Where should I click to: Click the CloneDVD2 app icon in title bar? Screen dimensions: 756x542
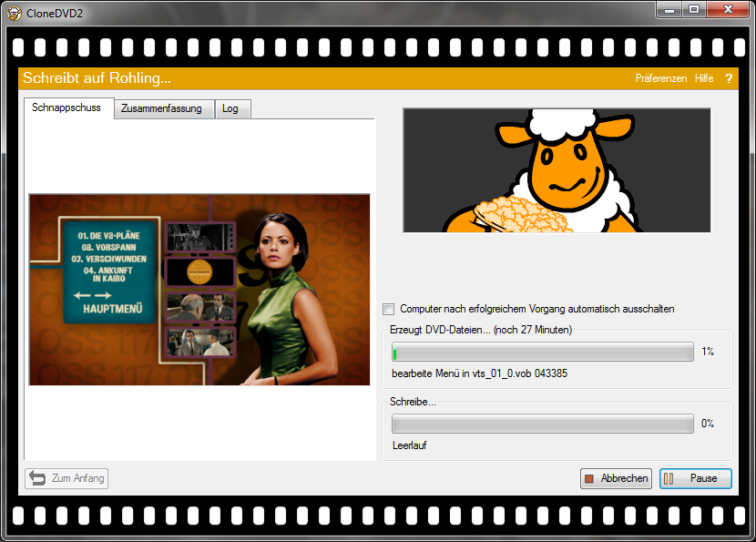(x=14, y=13)
